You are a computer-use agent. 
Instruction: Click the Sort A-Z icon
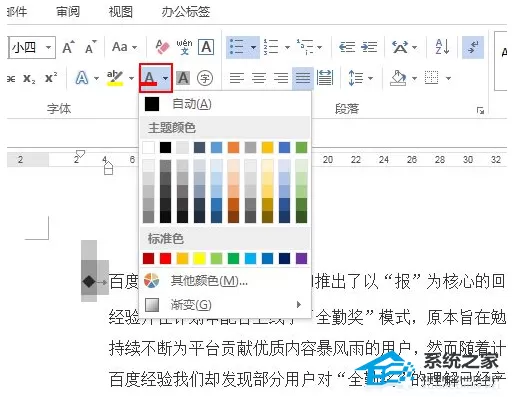(x=442, y=47)
